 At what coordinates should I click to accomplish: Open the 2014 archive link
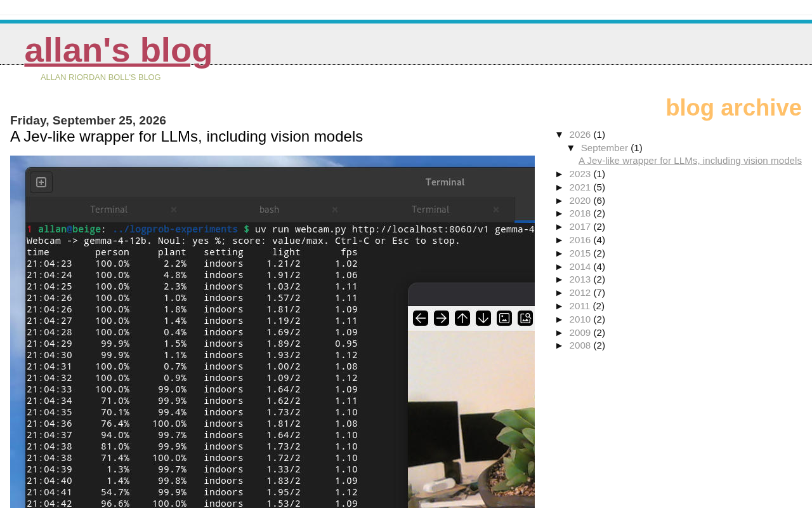coord(580,267)
